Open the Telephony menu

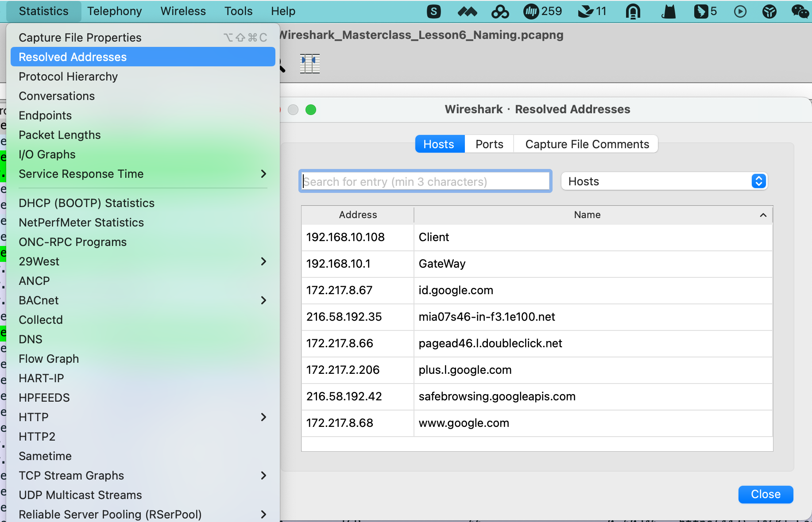(x=114, y=11)
